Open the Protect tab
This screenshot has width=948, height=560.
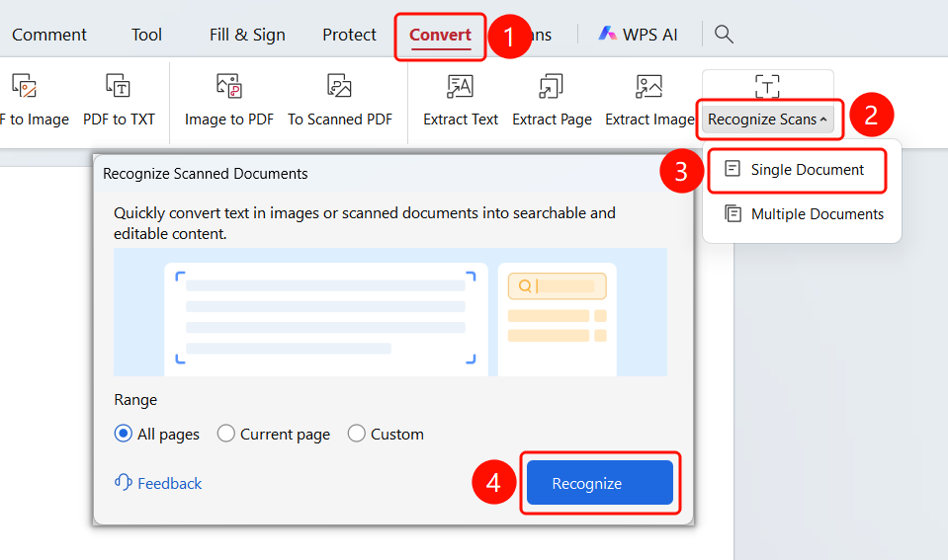coord(349,35)
